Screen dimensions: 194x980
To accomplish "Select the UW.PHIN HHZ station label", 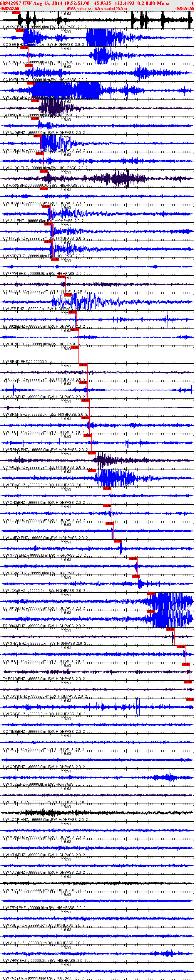I will coord(45,890).
